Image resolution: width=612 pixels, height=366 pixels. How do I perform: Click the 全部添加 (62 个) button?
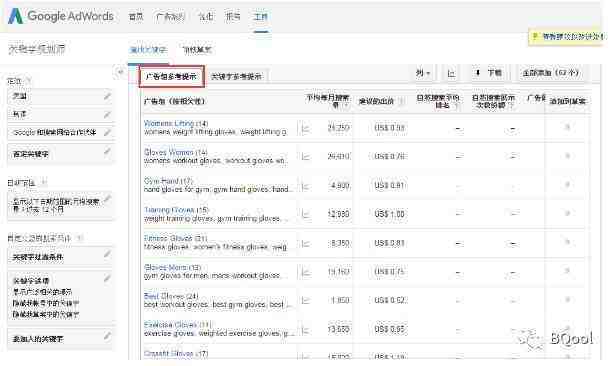pos(550,73)
